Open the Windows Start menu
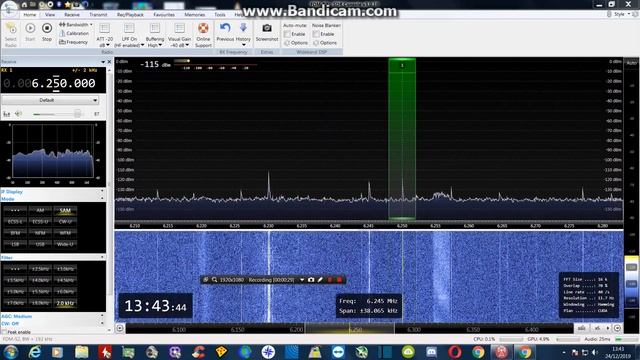640x360 pixels. (11, 352)
